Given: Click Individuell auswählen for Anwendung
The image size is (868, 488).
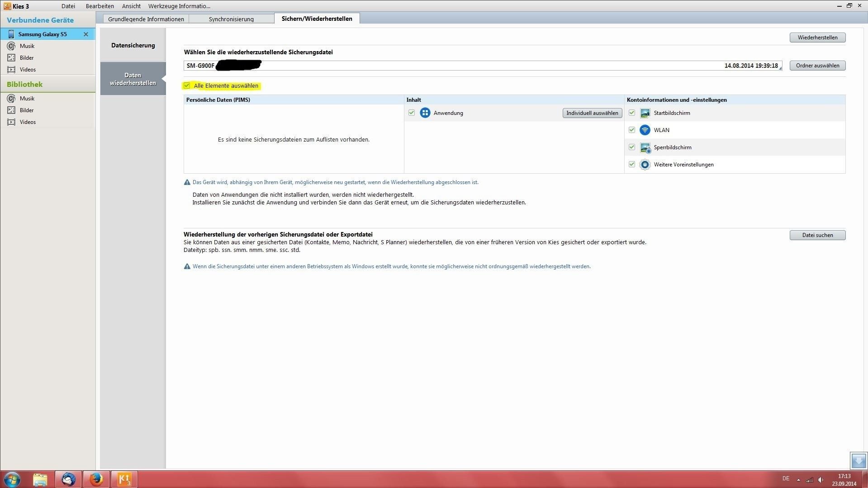Looking at the screenshot, I should click(x=592, y=113).
